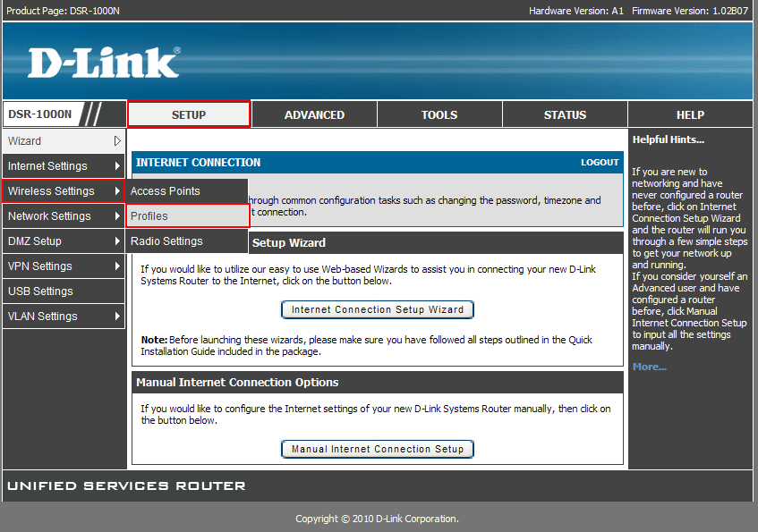The image size is (758, 532).
Task: Click the D-Link logo
Action: coord(105,63)
